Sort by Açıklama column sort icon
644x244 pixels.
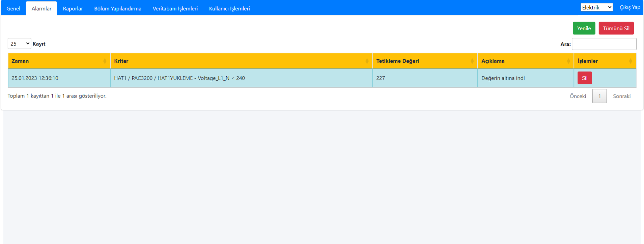tap(568, 61)
